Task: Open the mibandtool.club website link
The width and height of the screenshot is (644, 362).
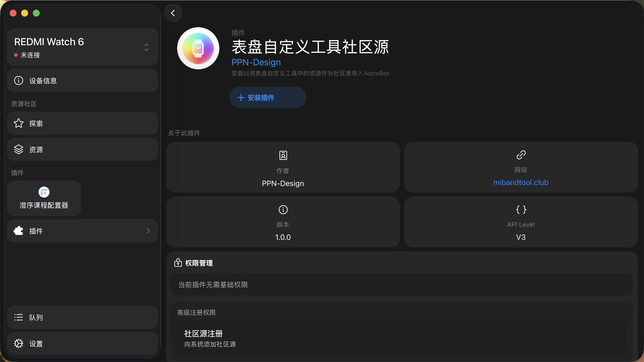Action: tap(521, 182)
